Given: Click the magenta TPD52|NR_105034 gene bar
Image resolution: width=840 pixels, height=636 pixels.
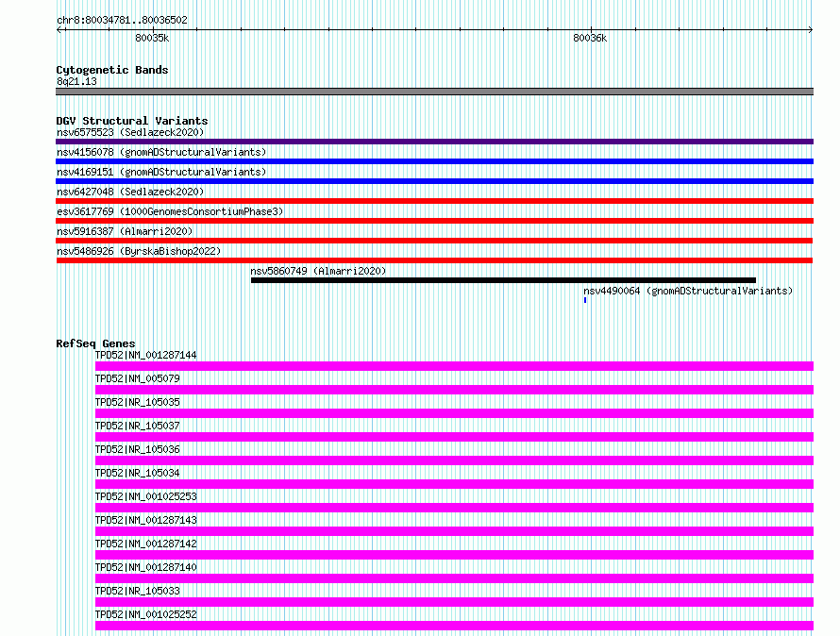Looking at the screenshot, I should [x=454, y=484].
